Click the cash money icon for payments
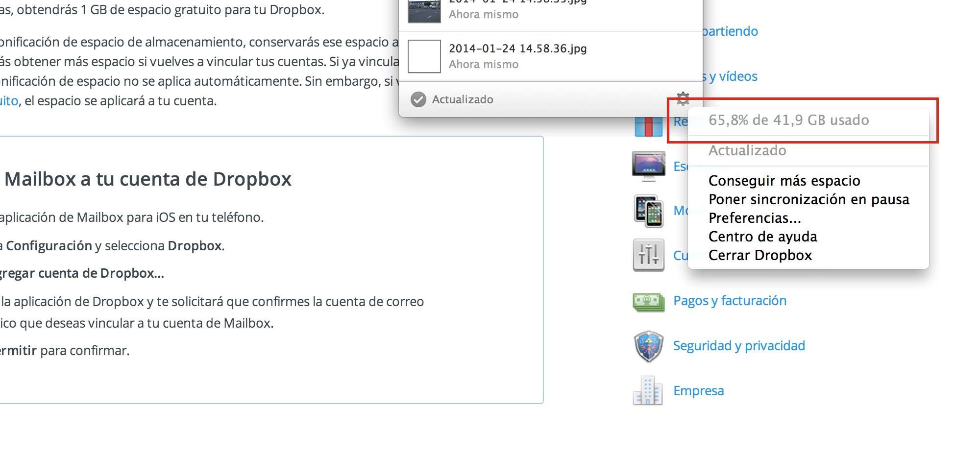This screenshot has height=455, width=980. (649, 301)
